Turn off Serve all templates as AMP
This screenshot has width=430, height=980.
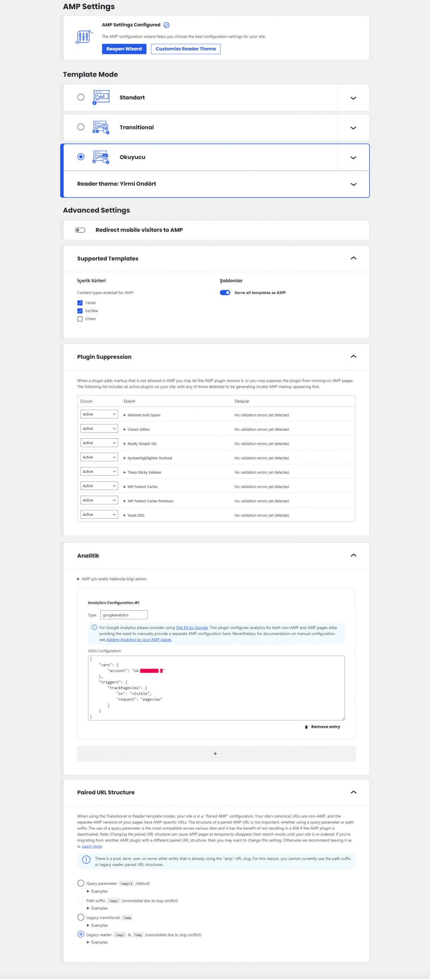pyautogui.click(x=225, y=293)
